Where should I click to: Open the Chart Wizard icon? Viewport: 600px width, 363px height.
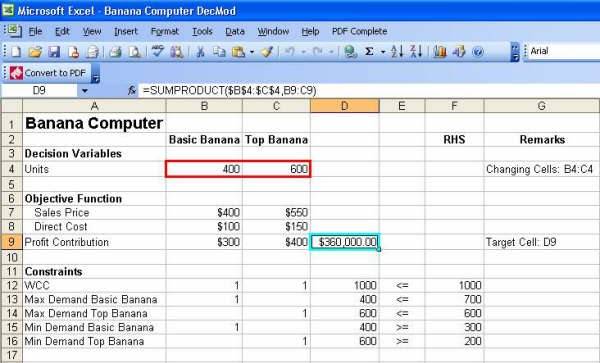[x=440, y=51]
